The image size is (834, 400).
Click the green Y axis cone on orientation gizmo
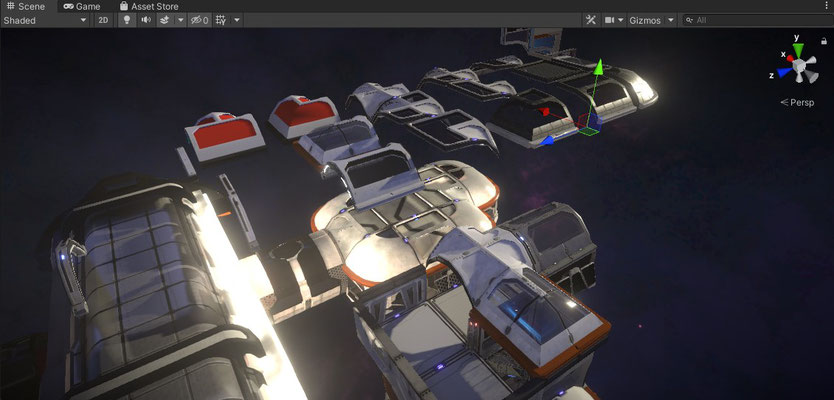pyautogui.click(x=798, y=51)
